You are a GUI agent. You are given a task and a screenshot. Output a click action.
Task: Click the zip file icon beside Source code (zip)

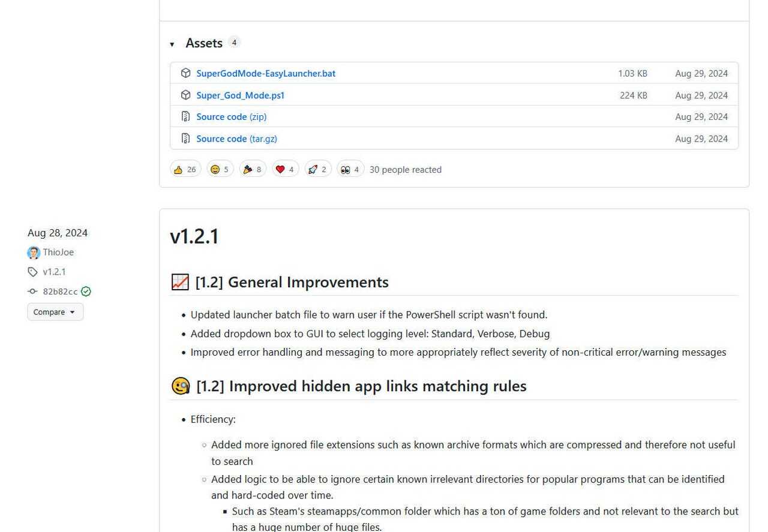tap(185, 117)
